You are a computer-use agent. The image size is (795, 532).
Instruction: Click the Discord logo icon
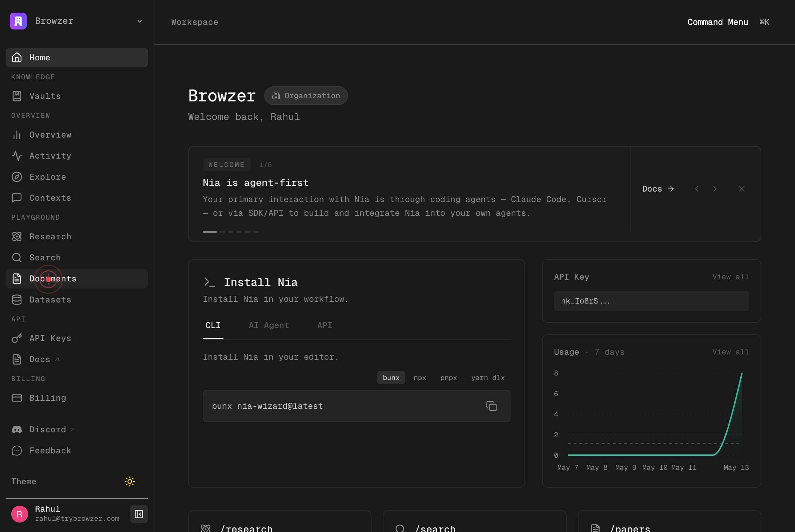coord(17,430)
